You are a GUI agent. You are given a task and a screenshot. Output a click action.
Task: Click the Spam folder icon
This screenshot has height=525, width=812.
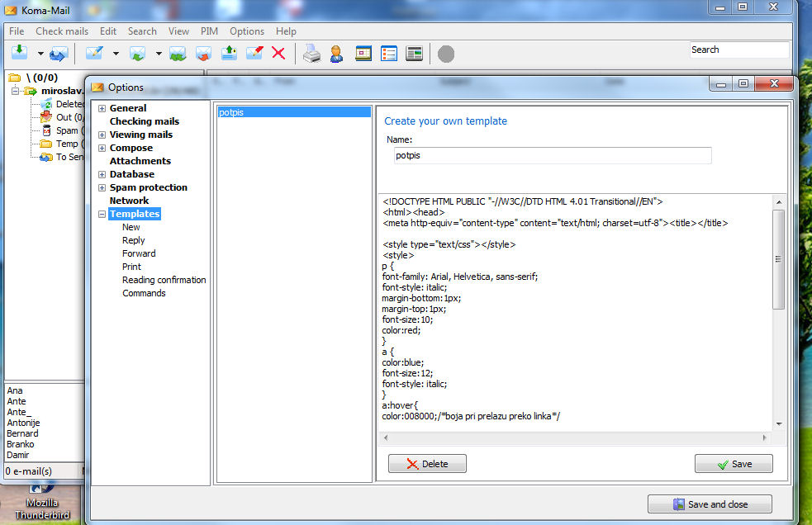tap(47, 130)
